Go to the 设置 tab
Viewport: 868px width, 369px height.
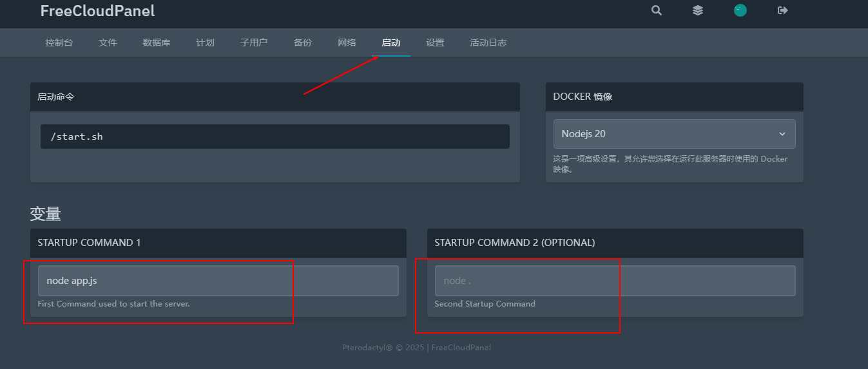coord(435,43)
